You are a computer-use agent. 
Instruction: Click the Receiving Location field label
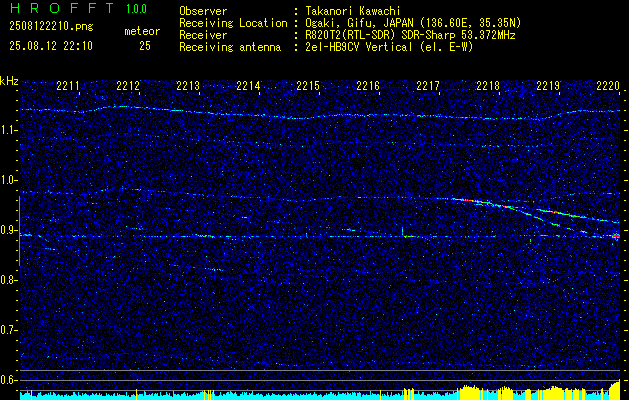coord(233,24)
